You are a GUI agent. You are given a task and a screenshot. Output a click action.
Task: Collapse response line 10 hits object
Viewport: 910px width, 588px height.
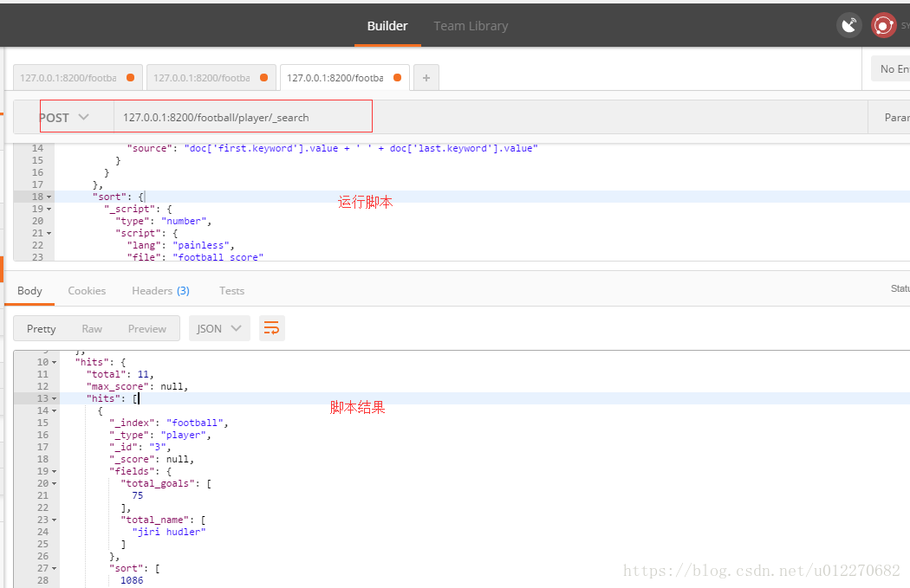(54, 363)
